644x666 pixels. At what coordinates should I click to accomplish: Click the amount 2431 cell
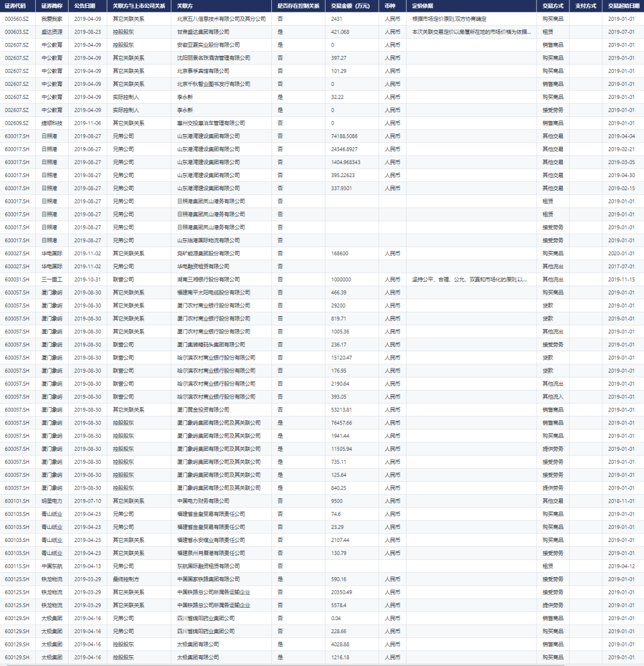[x=336, y=19]
